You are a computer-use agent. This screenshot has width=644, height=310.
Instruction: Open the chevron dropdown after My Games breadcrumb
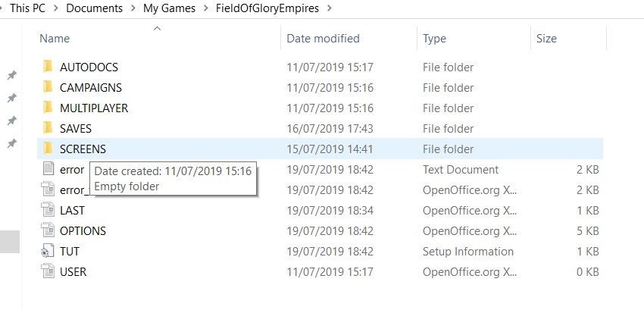pyautogui.click(x=206, y=8)
